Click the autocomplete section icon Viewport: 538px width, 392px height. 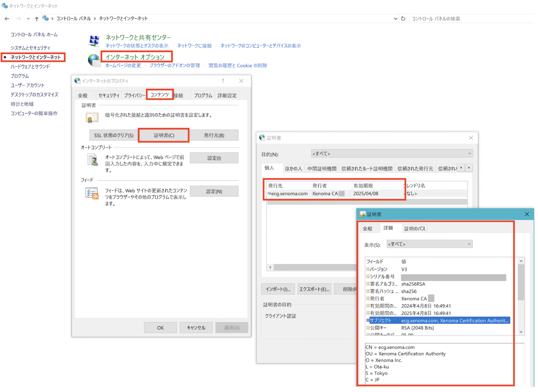92,160
